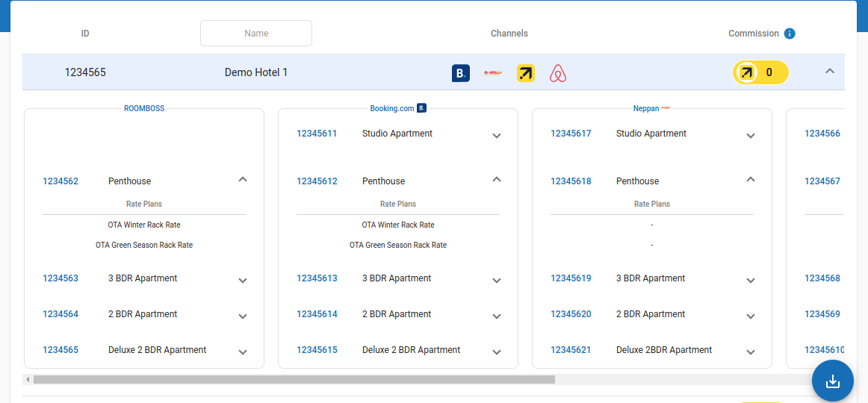Open room ID 12345614 link
868x403 pixels.
pyautogui.click(x=317, y=314)
